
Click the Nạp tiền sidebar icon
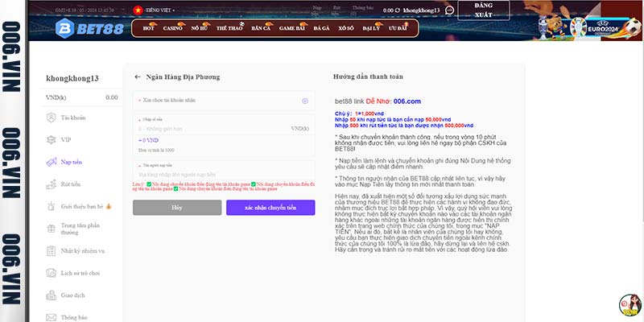[x=51, y=163]
